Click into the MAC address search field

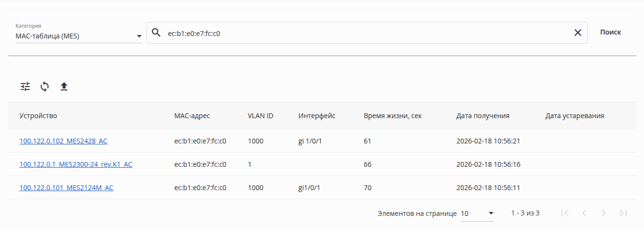[364, 33]
